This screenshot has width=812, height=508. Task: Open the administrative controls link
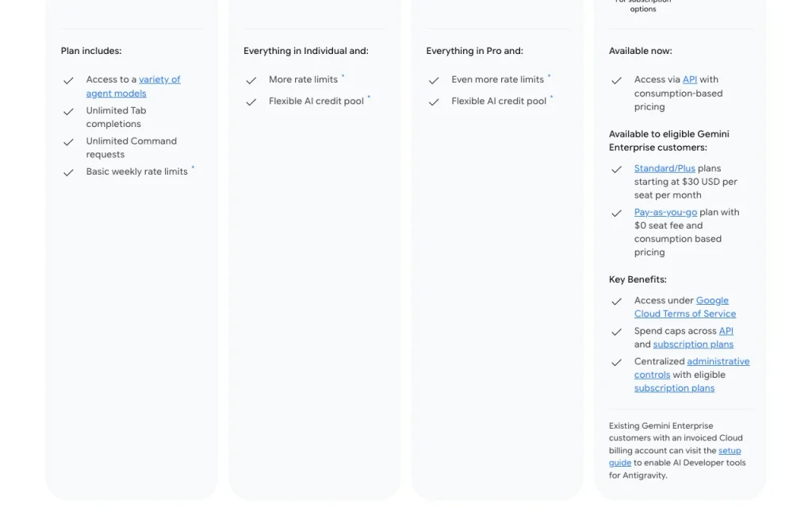691,368
